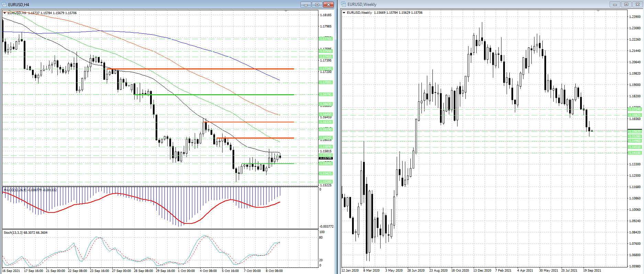This screenshot has height=274, width=644.
Task: Click the 1 Oct 00:00 date on H4 axis
Action: tap(186, 271)
